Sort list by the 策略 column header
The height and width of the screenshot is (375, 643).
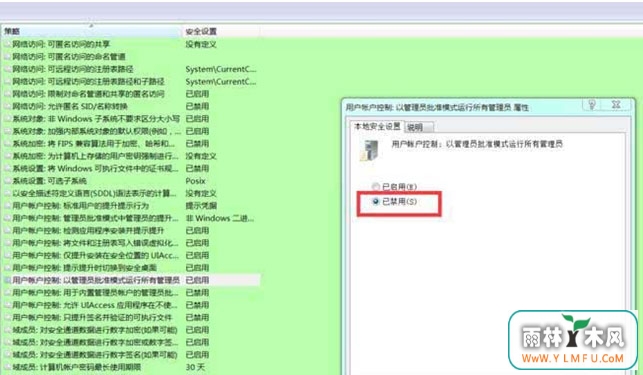(91, 31)
